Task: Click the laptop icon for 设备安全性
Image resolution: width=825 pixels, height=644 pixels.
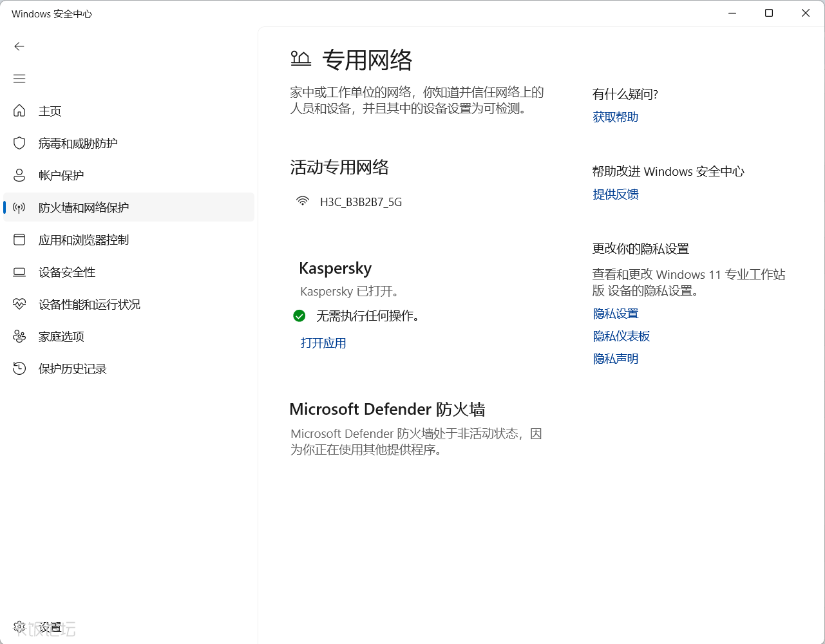Action: [x=19, y=272]
